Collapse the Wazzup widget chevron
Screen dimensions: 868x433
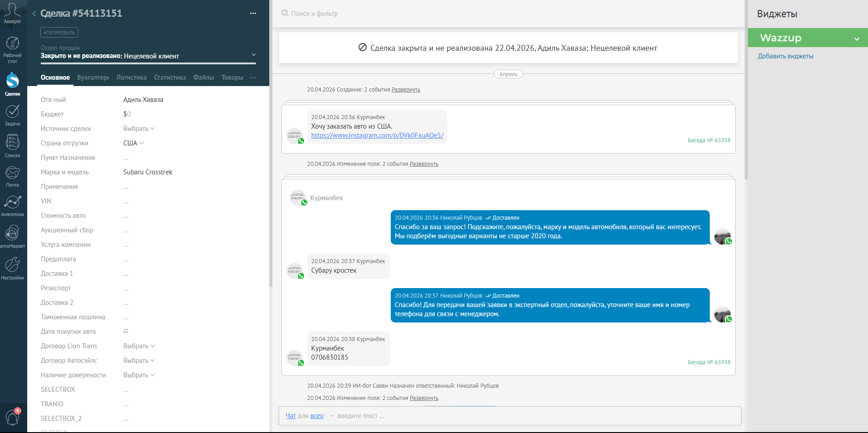click(x=857, y=38)
